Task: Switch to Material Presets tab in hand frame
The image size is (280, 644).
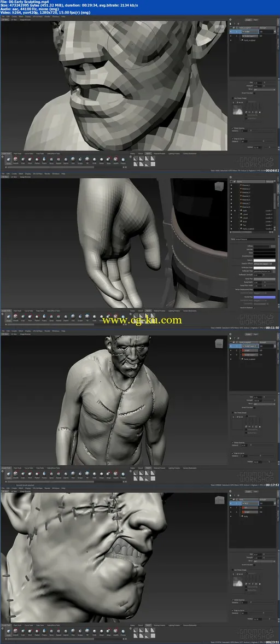Action: point(159,311)
